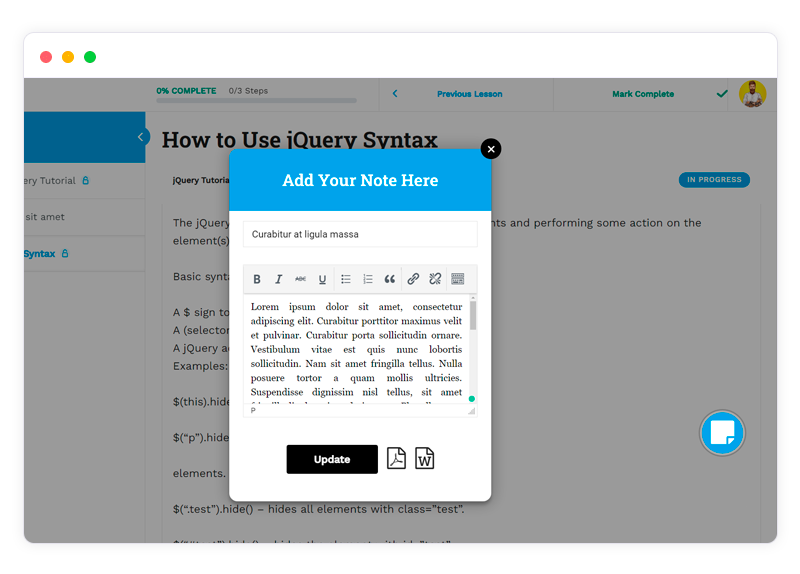
Task: Close the Add Your Note dialog
Action: (x=491, y=149)
